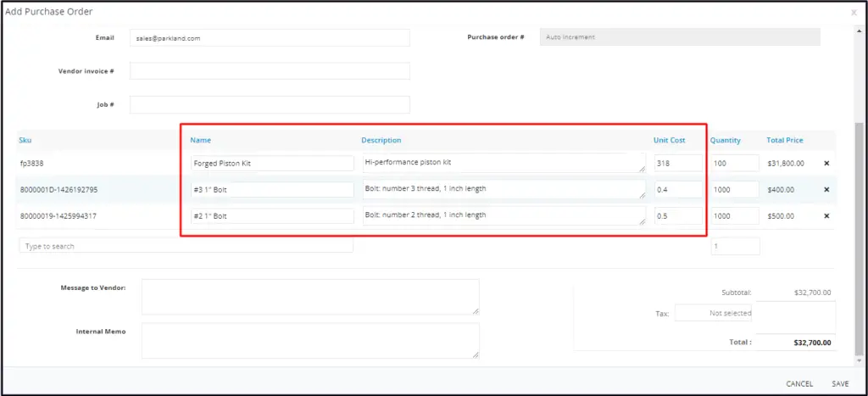The width and height of the screenshot is (868, 396).
Task: Sort by the Total Price column header
Action: pos(784,140)
